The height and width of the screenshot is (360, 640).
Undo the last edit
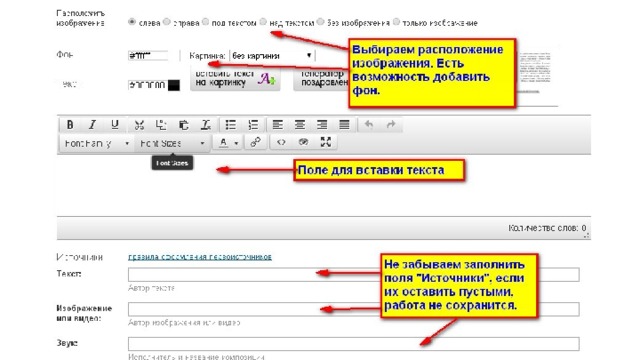tap(369, 125)
